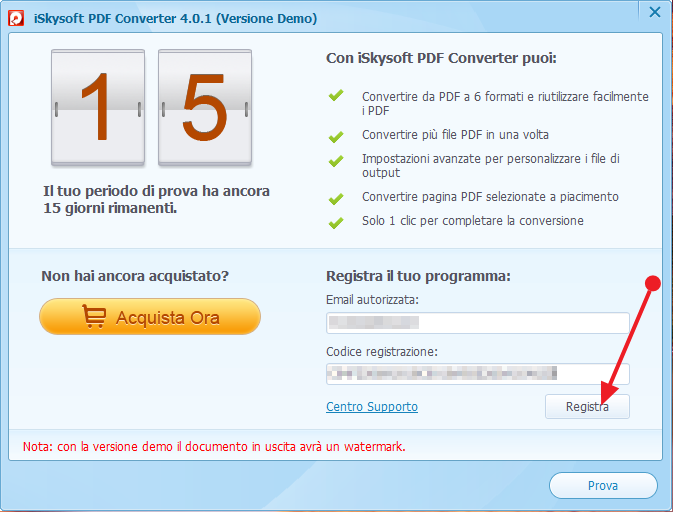The image size is (673, 512).
Task: Click 'Solo 1 clic per completare la conversione'
Action: [x=473, y=221]
